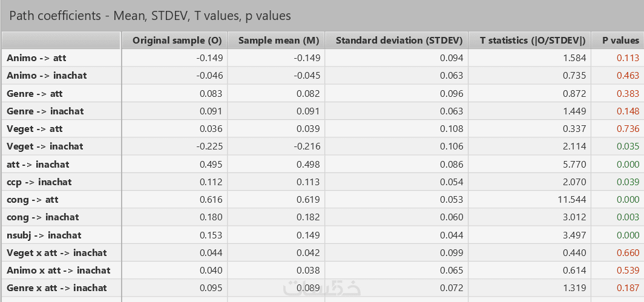Screen dimensions: 644x302
Task: Select Genre x att -> inachat row
Action: pyautogui.click(x=57, y=288)
